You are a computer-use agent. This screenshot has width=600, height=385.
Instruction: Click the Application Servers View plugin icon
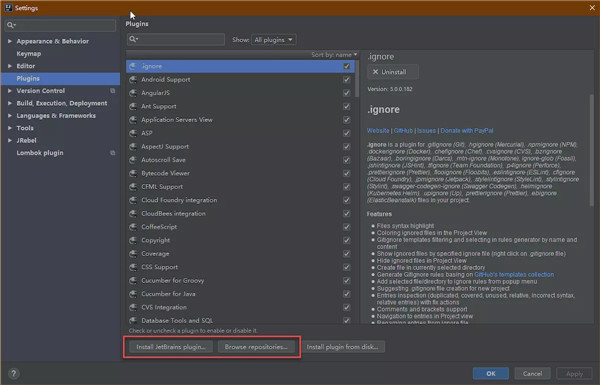click(133, 120)
